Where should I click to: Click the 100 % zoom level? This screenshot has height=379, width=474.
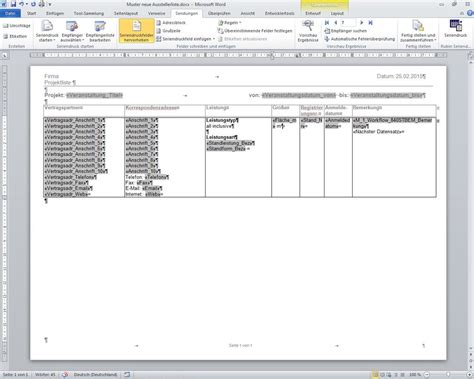(x=415, y=375)
